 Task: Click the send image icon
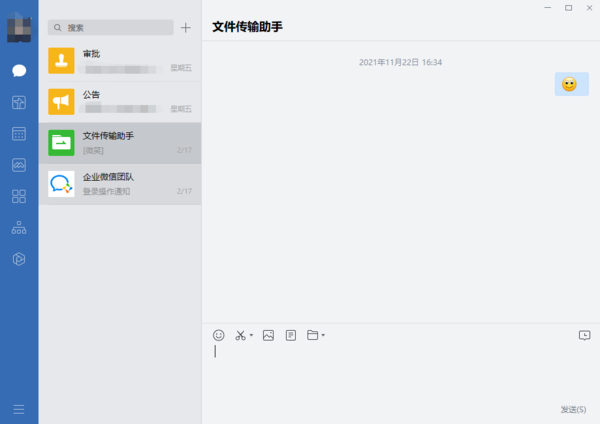click(x=268, y=335)
